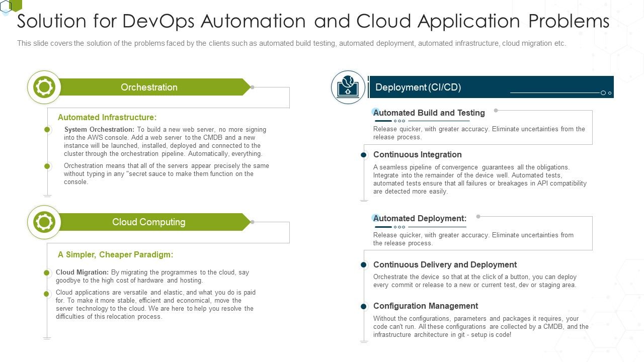Click the 'Configuration Management' heading
Image resolution: width=644 pixels, height=362 pixels.
tap(426, 306)
